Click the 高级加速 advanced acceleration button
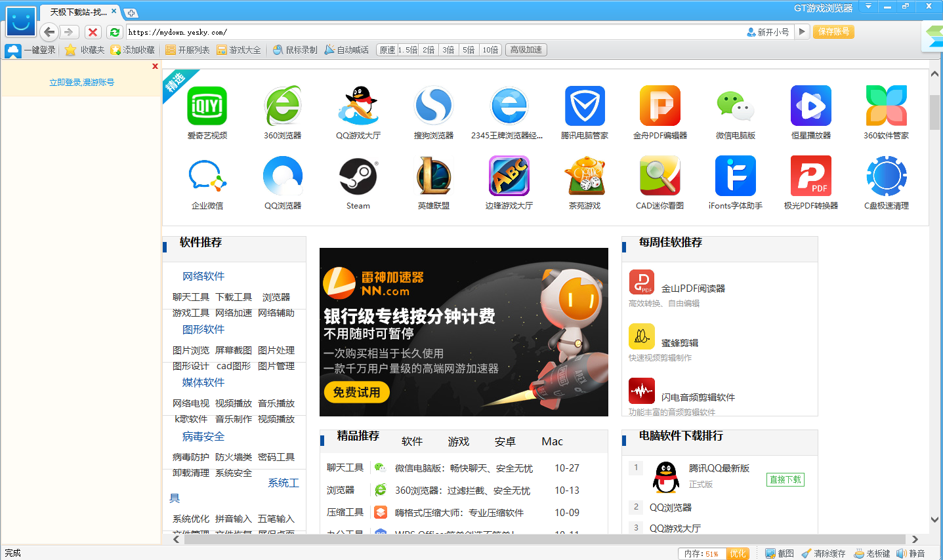Image resolution: width=943 pixels, height=560 pixels. [526, 50]
